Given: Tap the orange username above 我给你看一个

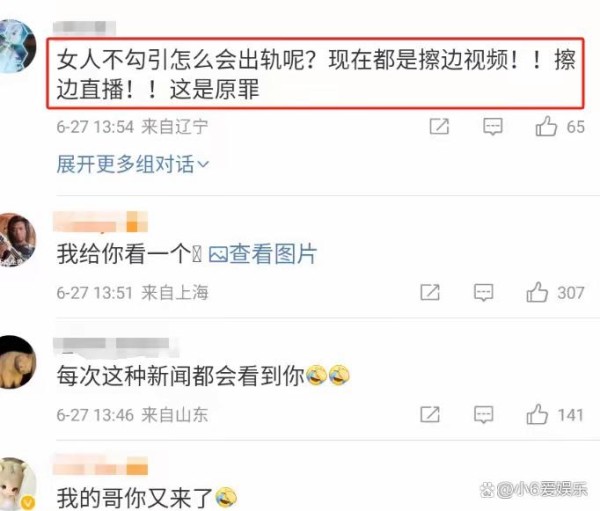Looking at the screenshot, I should coord(100,222).
